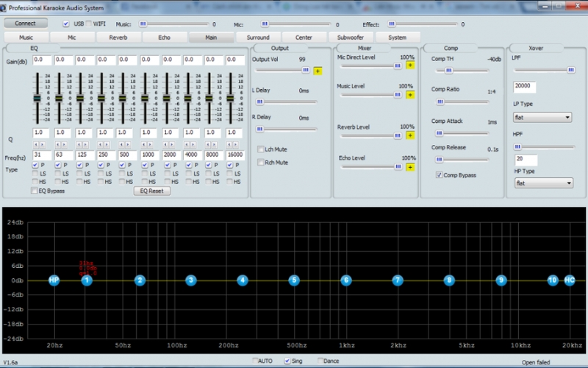
Task: Switch to the Reverb tab
Action: click(118, 38)
